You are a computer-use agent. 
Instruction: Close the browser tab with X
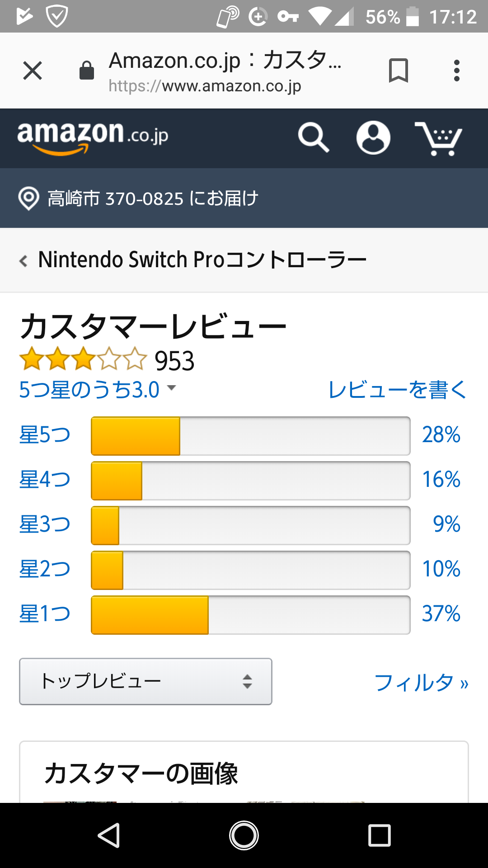[33, 71]
